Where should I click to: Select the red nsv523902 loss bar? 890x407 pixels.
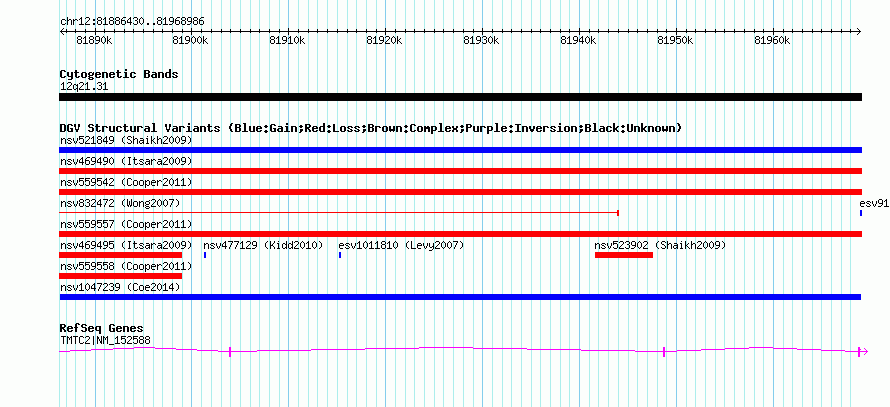pyautogui.click(x=624, y=255)
